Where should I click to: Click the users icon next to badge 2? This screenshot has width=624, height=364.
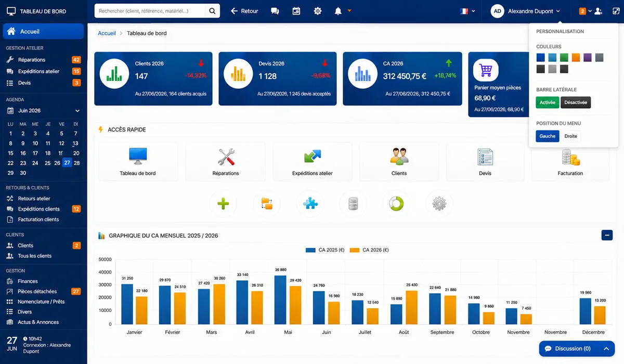[x=598, y=11]
